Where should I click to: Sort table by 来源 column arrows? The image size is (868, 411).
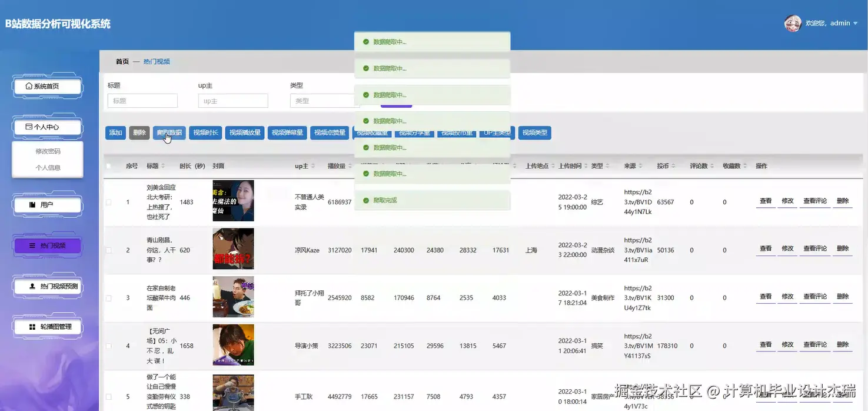click(640, 166)
